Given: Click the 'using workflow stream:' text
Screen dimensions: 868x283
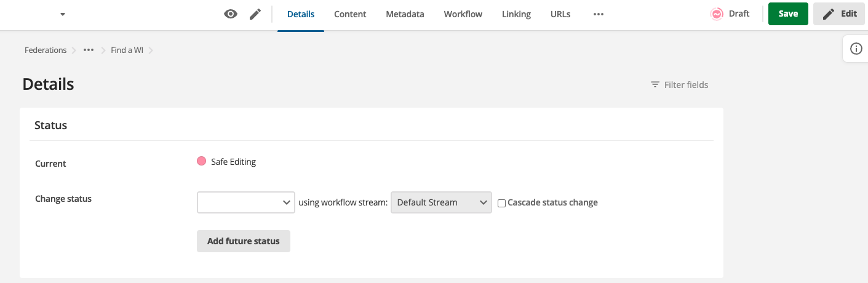Looking at the screenshot, I should (x=343, y=202).
